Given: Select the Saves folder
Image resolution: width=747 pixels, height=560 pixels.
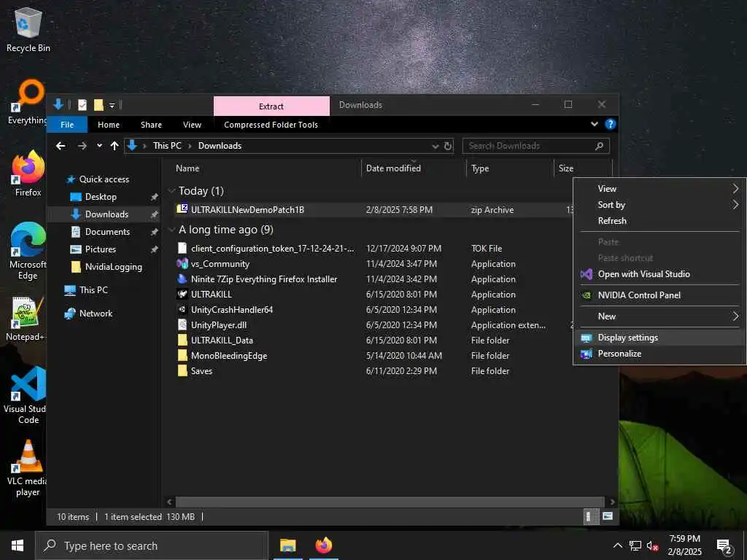Looking at the screenshot, I should point(201,370).
